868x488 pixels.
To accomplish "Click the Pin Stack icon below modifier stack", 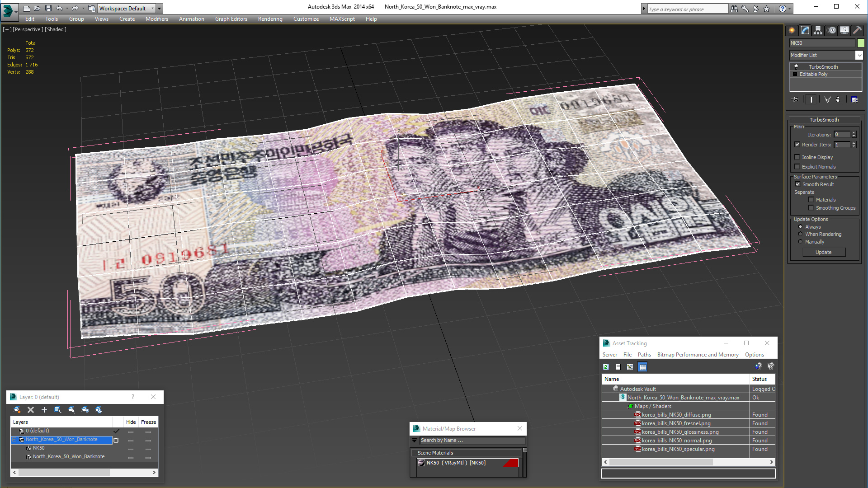I will [x=796, y=99].
